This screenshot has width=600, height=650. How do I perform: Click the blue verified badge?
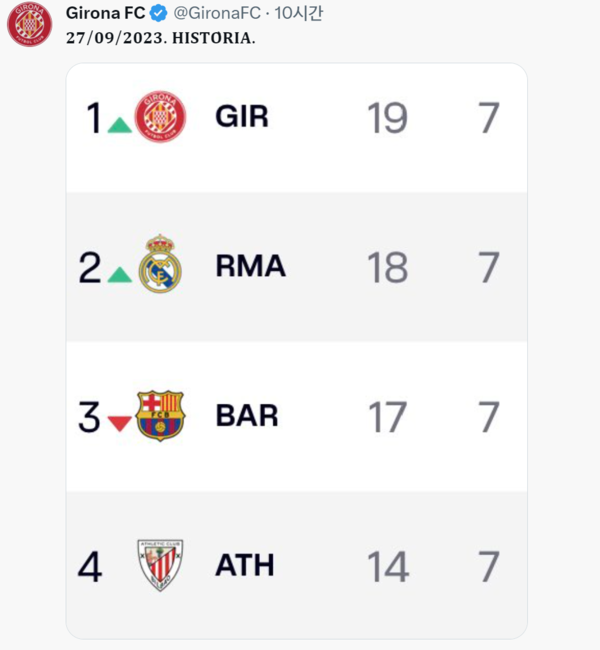coord(159,14)
